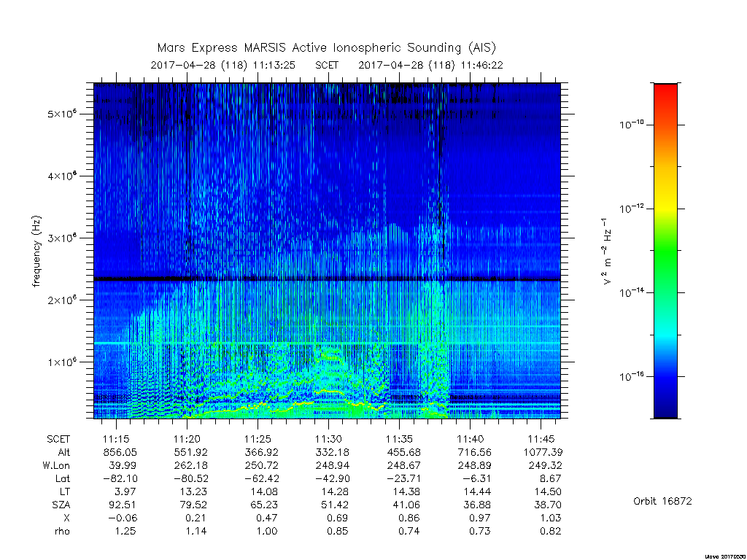
Task: Click the 5×10⁶ frequency axis label
Action: pos(62,114)
